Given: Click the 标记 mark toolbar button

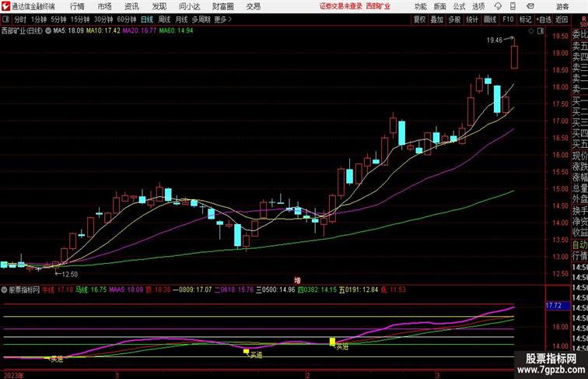Looking at the screenshot, I should tap(525, 19).
